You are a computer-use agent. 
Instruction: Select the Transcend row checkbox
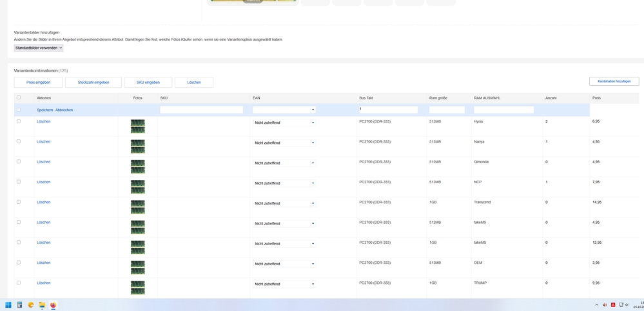coord(19,202)
